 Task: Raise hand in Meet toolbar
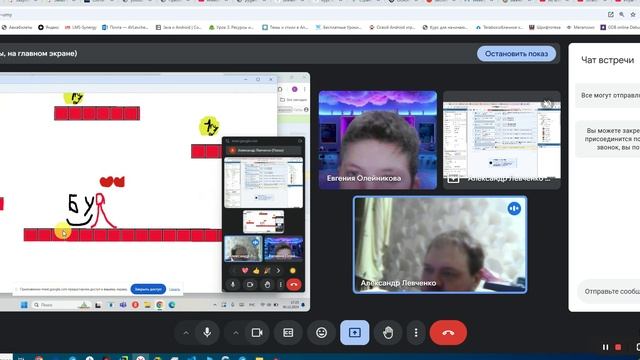[x=388, y=333]
